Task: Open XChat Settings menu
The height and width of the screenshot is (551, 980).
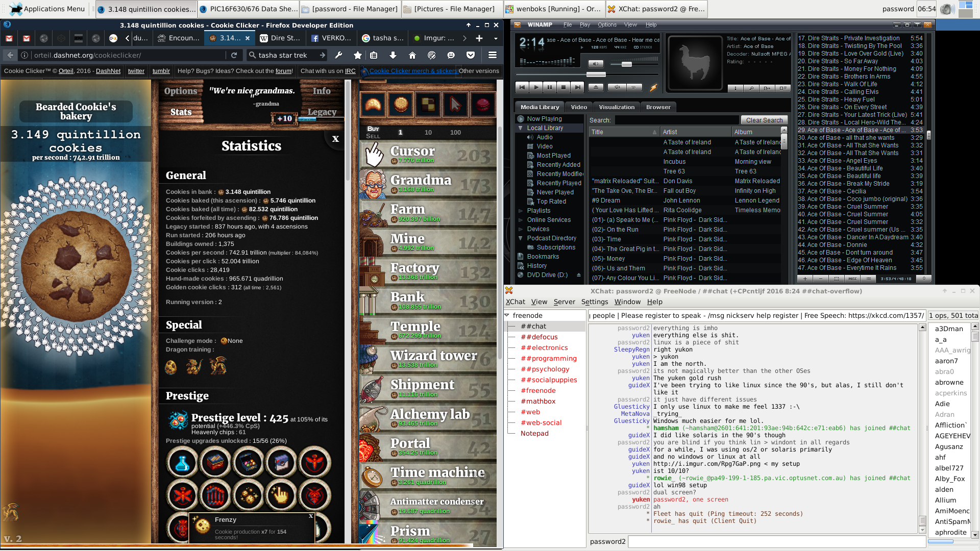Action: (x=595, y=302)
